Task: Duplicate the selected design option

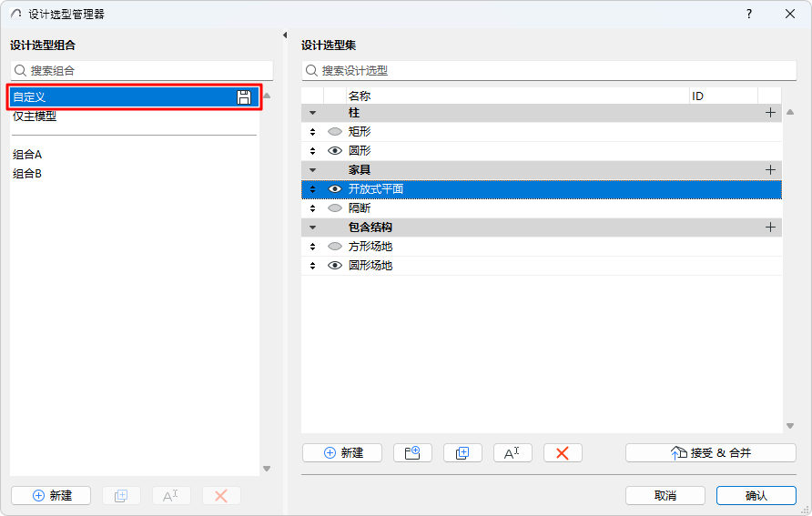Action: tap(462, 453)
